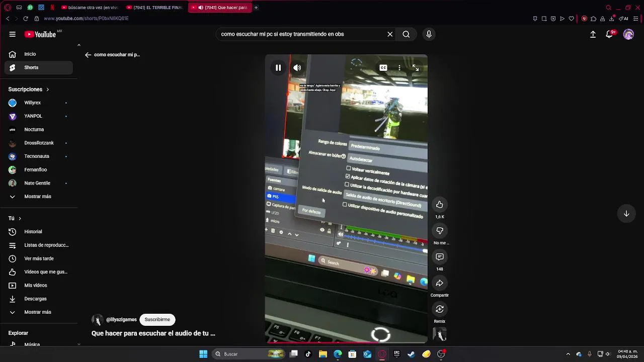Open the 148 comments panel
This screenshot has width=644, height=362.
[x=440, y=257]
